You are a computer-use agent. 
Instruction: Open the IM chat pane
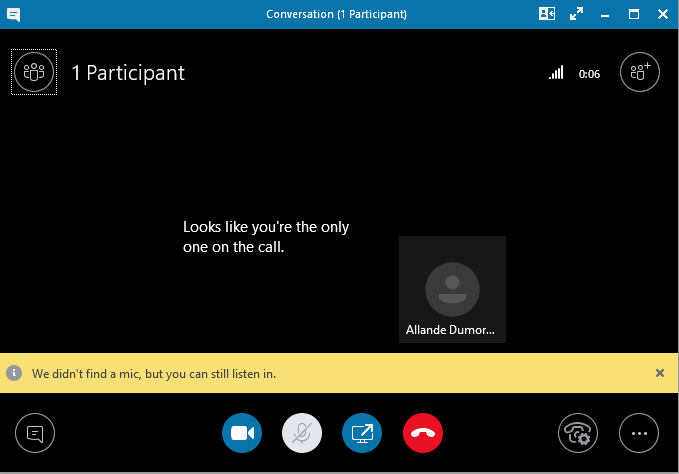tap(35, 433)
